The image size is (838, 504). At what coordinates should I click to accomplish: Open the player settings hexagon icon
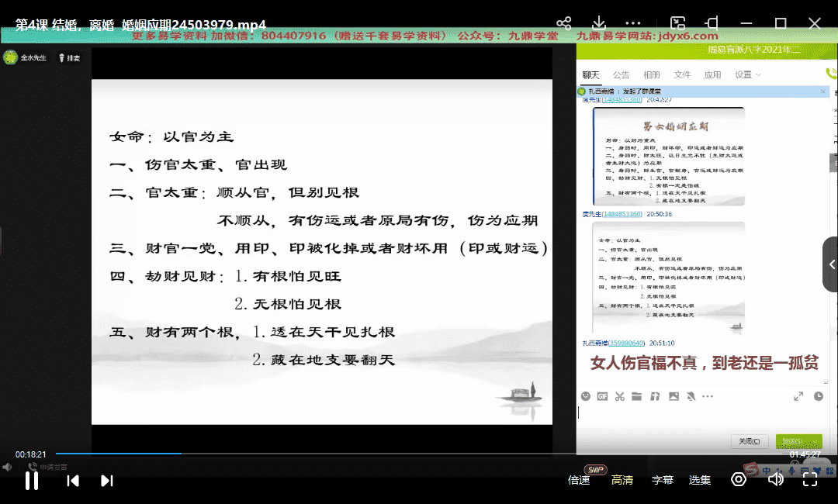pos(739,480)
